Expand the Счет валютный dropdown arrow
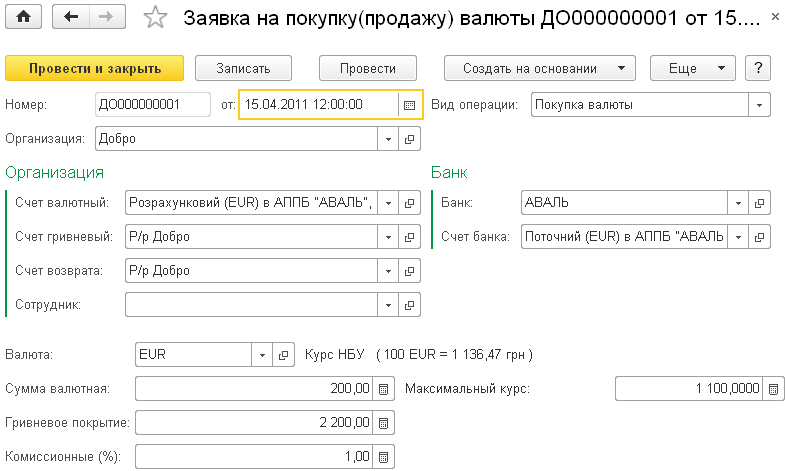Screen dimensions: 785x471 [388, 203]
